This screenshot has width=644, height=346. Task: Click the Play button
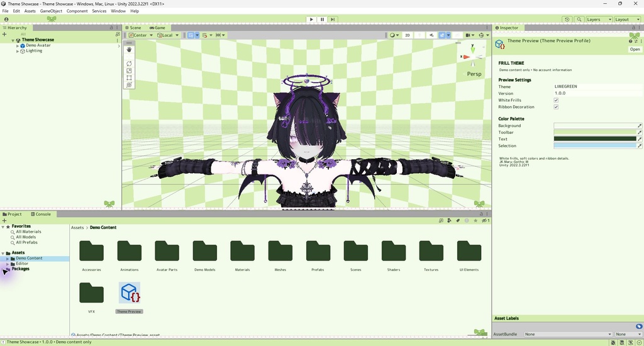pyautogui.click(x=311, y=20)
